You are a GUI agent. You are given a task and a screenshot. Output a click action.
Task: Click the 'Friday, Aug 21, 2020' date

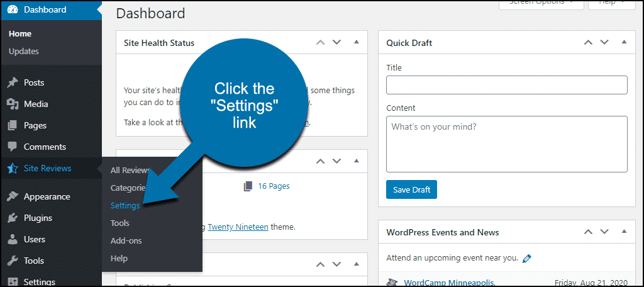point(591,283)
